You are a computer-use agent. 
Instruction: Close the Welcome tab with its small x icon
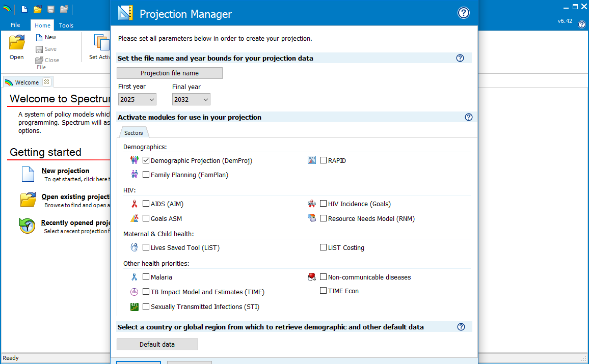46,82
